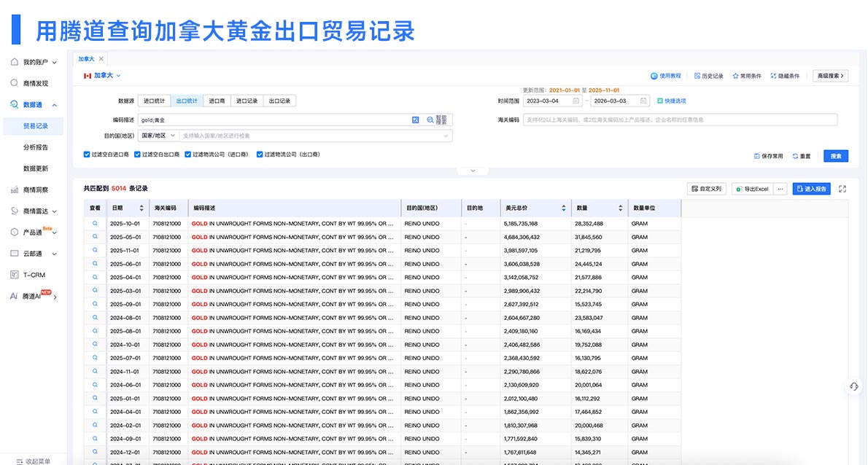
Task: Open the 使用教程 help tutorial
Action: pos(665,75)
